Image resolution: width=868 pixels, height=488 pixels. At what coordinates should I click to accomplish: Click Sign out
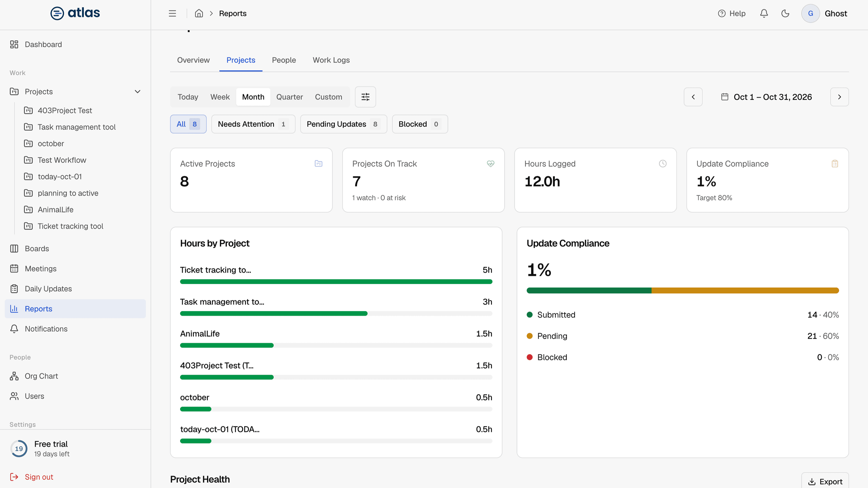point(32,477)
